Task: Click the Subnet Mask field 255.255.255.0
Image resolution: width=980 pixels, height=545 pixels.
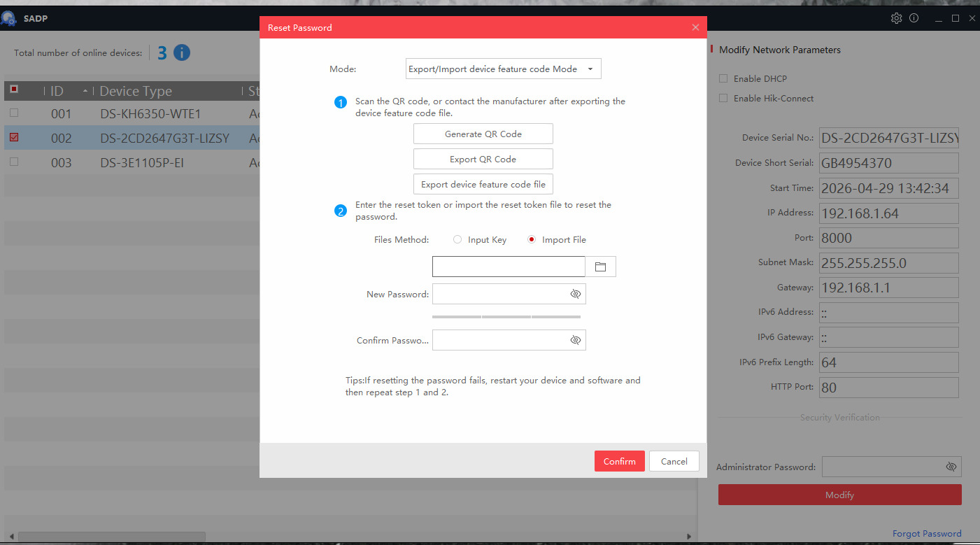Action: coord(888,262)
